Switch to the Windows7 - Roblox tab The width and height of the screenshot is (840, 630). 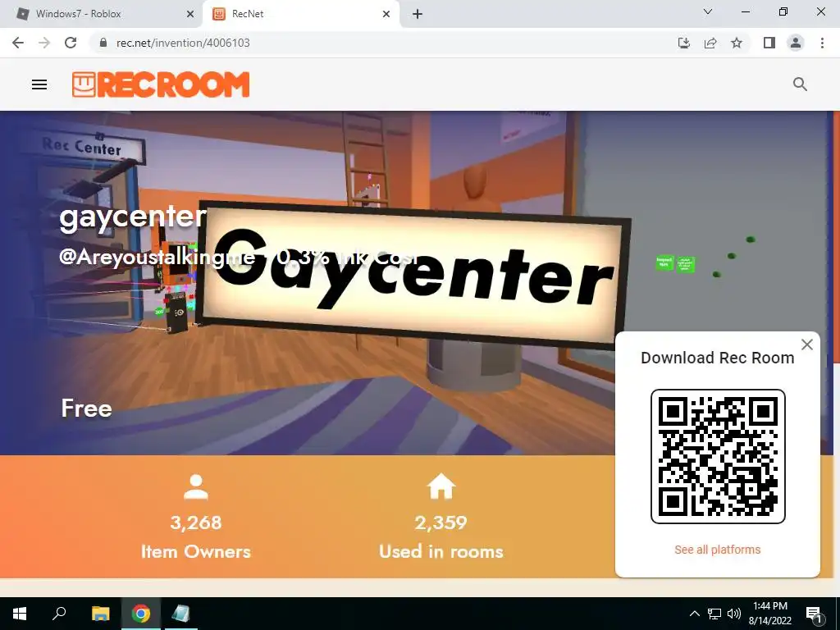coord(101,14)
